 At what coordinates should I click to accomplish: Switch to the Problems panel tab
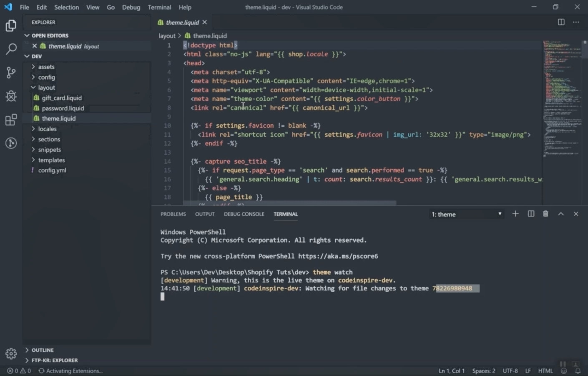click(173, 214)
